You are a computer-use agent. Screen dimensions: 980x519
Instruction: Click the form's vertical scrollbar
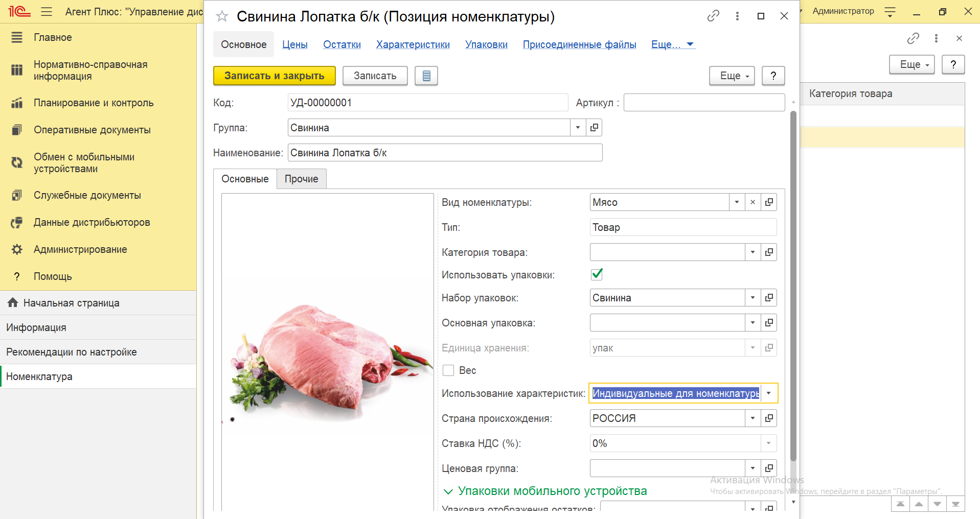coord(793,286)
